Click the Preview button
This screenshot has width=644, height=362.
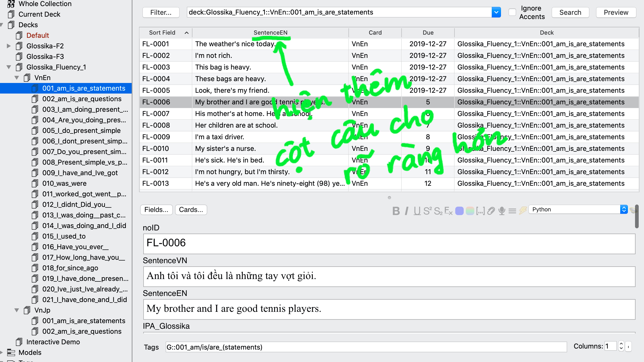point(616,12)
